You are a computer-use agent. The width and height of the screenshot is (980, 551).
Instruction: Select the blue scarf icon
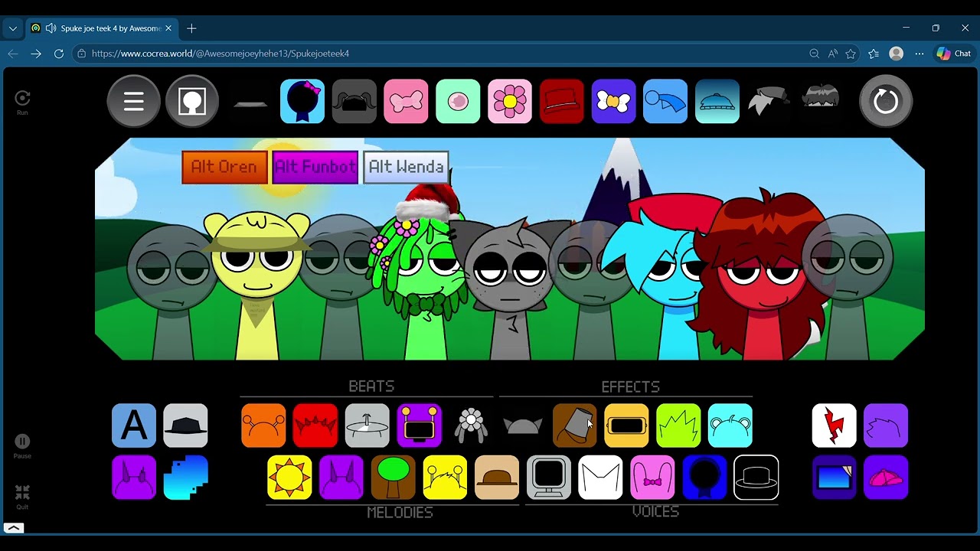tap(665, 101)
